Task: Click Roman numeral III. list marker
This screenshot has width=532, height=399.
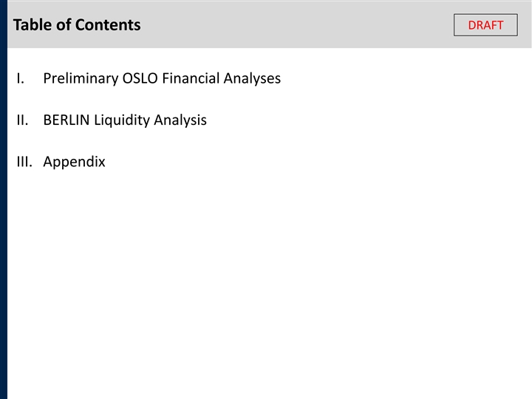Action: (24, 162)
